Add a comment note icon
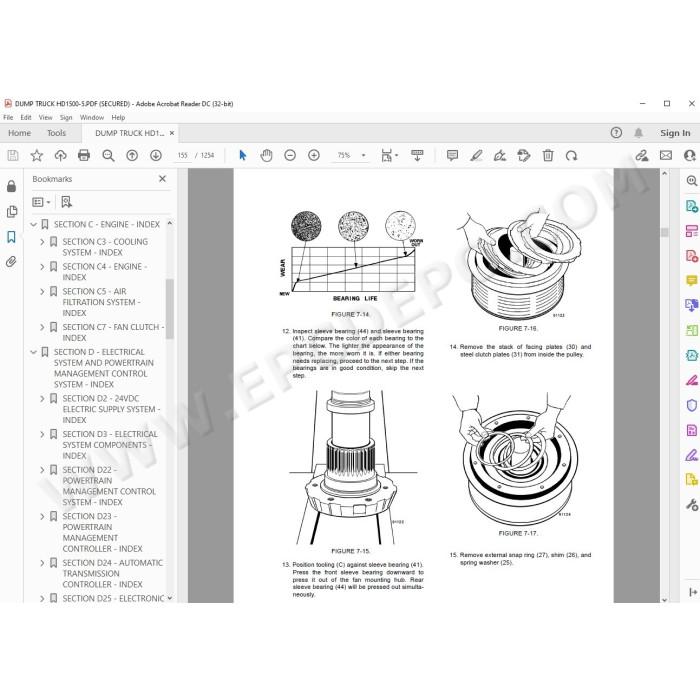 pyautogui.click(x=452, y=155)
